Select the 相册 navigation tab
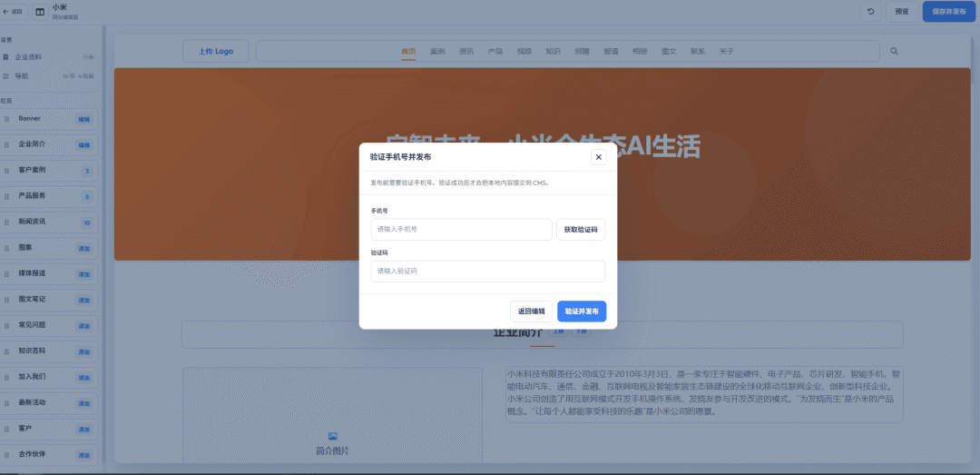The image size is (980, 475). pyautogui.click(x=640, y=52)
